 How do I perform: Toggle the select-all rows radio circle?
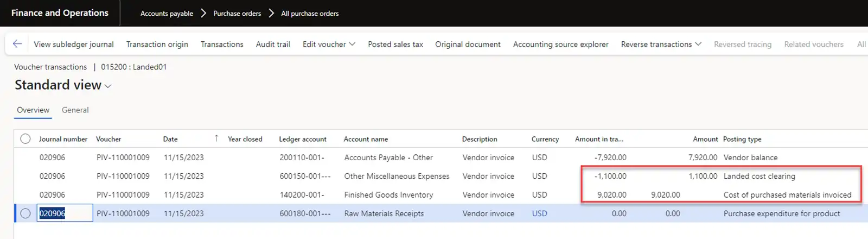coord(25,139)
